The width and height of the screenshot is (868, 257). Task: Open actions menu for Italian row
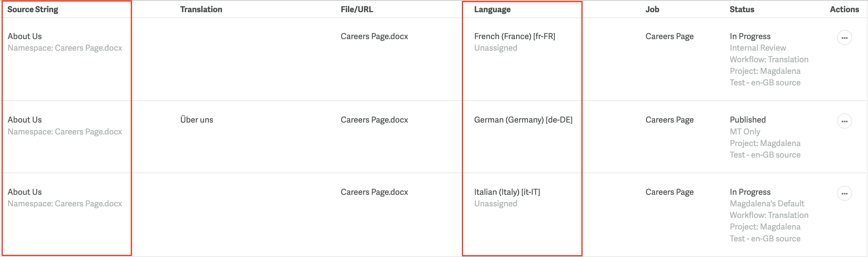point(844,193)
